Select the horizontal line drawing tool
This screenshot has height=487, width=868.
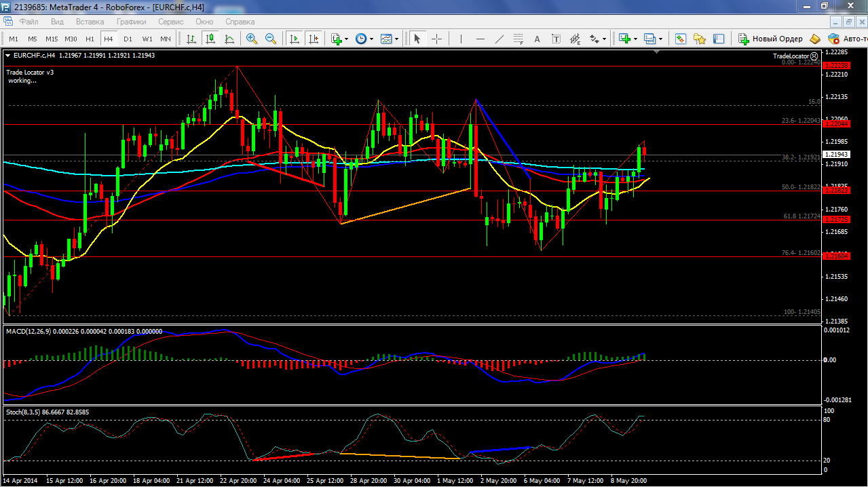tap(480, 39)
